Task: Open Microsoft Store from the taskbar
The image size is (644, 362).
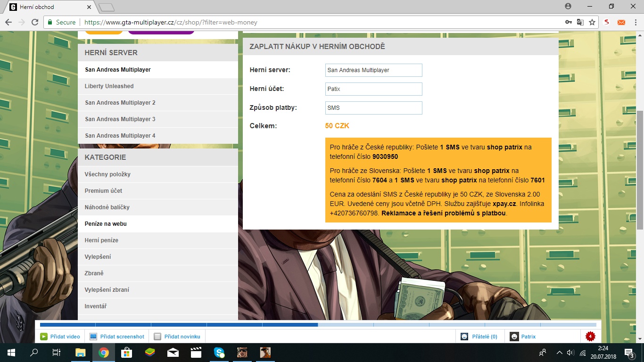Action: tap(127, 352)
